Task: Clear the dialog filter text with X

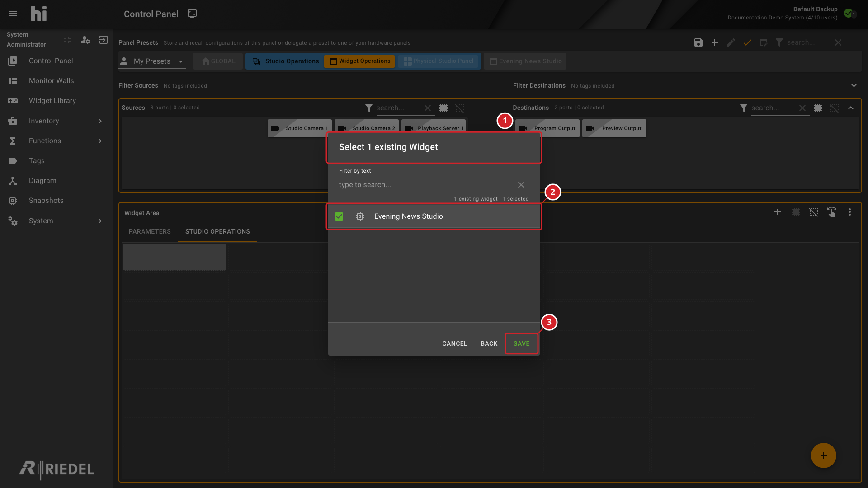Action: coord(521,185)
